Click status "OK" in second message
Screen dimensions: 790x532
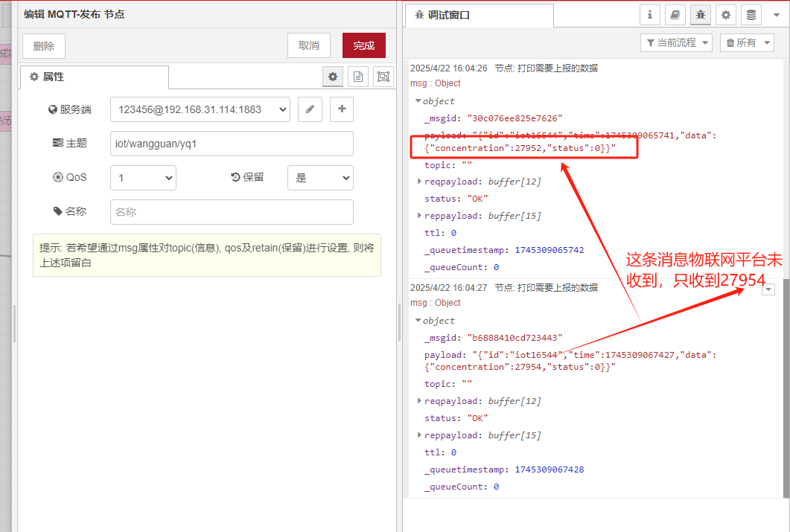click(x=477, y=418)
